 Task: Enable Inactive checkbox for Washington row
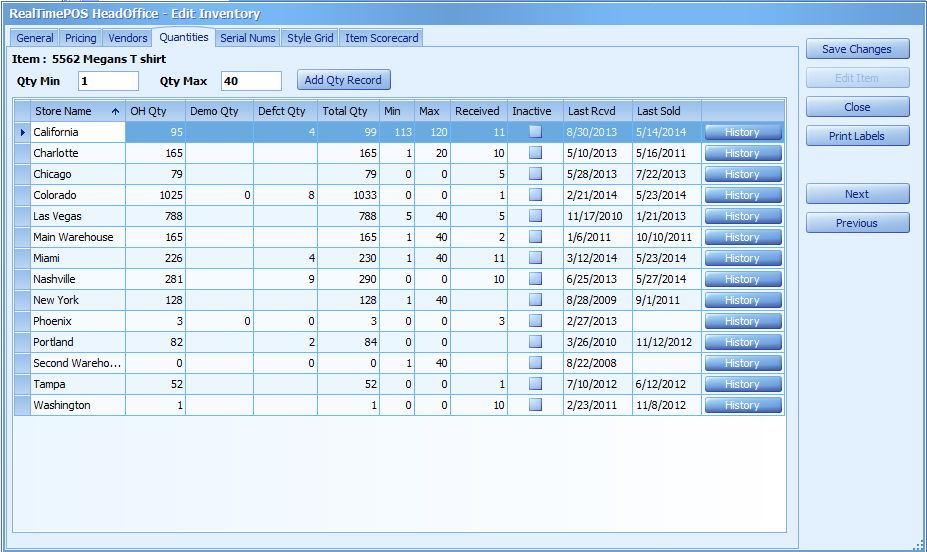click(536, 405)
